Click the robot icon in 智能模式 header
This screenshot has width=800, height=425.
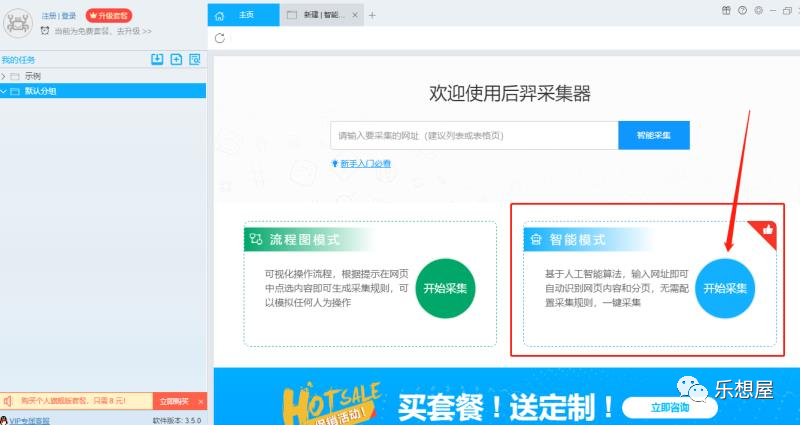[x=535, y=240]
